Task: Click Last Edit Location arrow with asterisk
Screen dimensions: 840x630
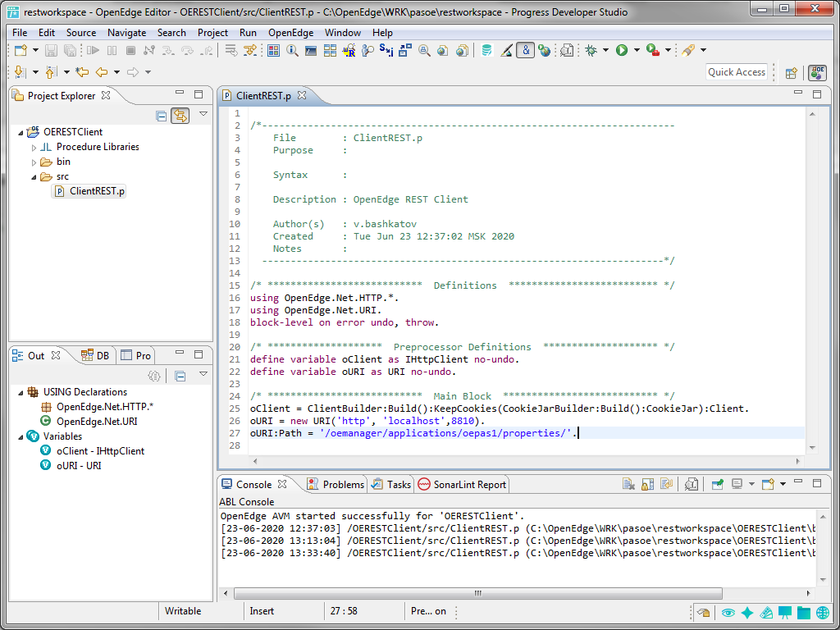Action: [x=82, y=72]
